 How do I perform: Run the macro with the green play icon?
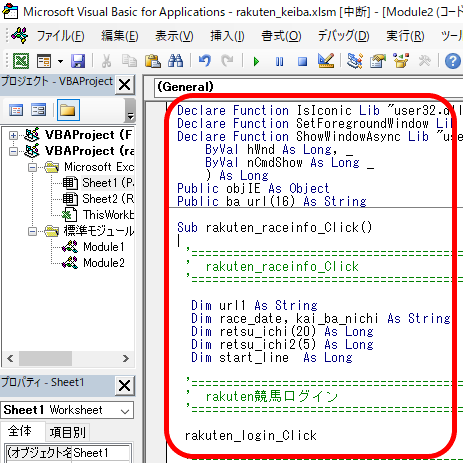click(256, 61)
